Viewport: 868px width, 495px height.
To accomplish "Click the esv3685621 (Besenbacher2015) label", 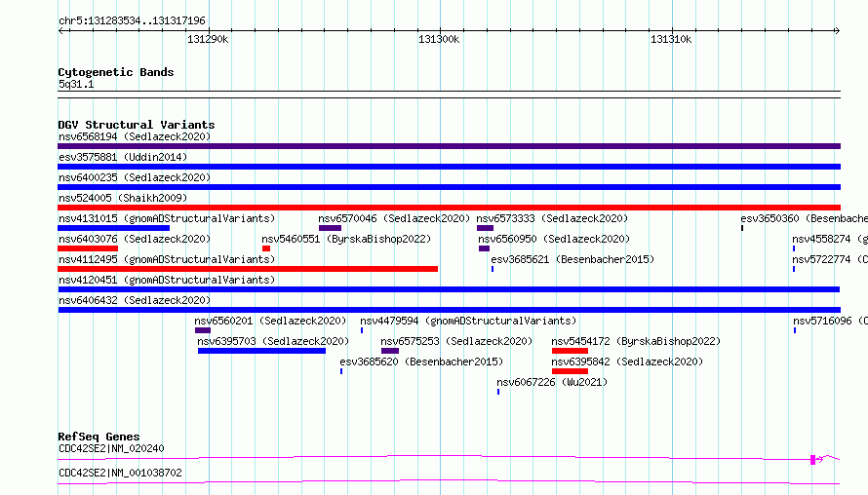I will (x=572, y=259).
